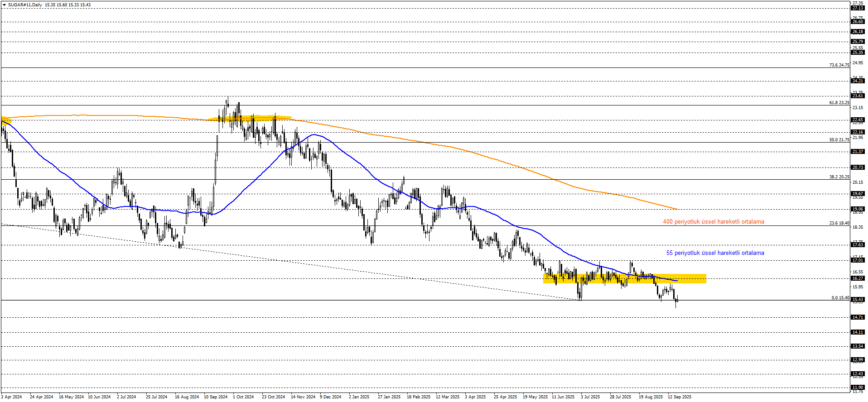Select the orange 400 periyotluk üssel label
This screenshot has width=868, height=402.
tap(713, 222)
